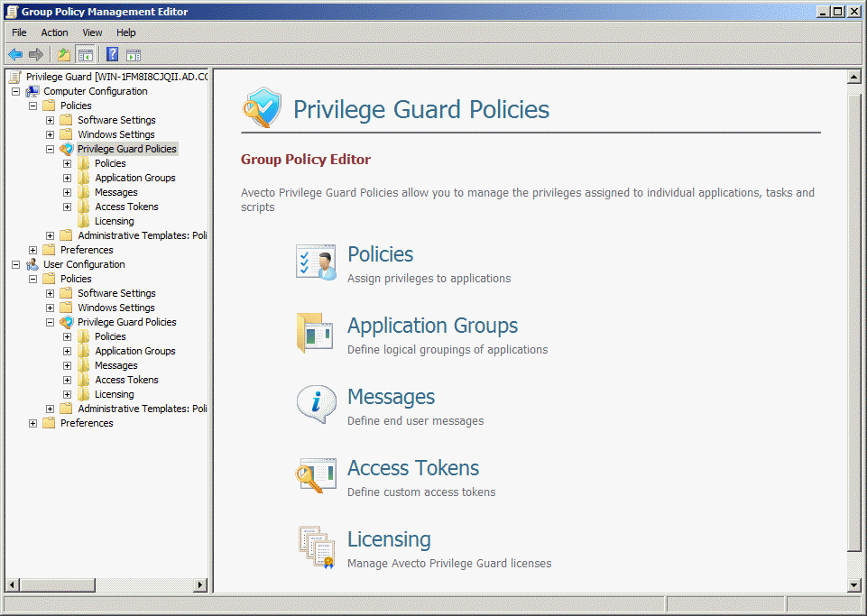The width and height of the screenshot is (867, 616).
Task: Click the Access Tokens key icon
Action: pos(315,475)
